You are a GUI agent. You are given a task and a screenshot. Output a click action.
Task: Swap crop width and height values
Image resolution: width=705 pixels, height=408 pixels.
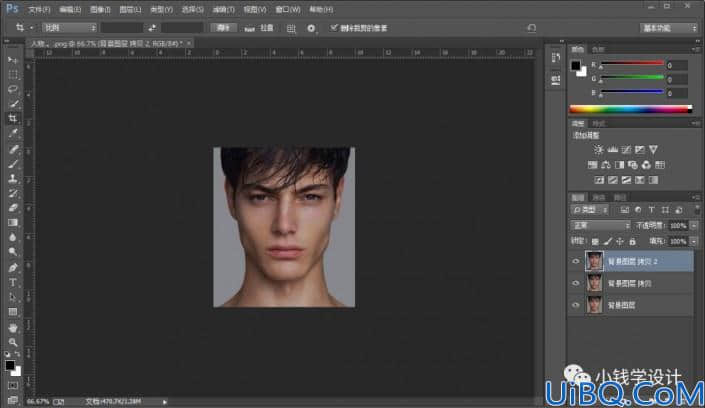pos(152,28)
